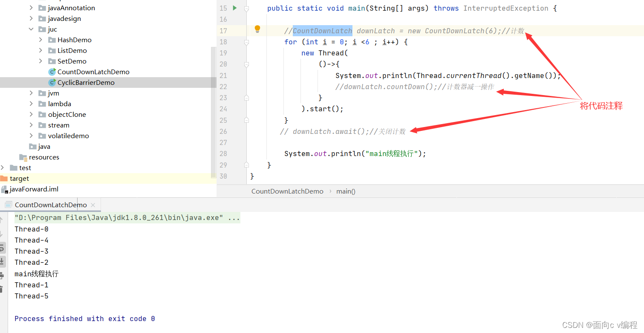Click the ListDemo folder icon

[x=52, y=50]
